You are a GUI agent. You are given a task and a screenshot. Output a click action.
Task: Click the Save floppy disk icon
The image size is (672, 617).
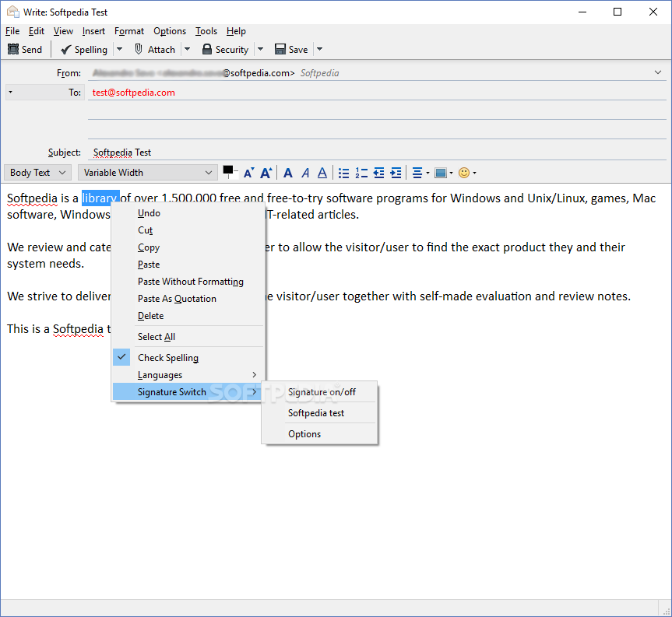click(280, 49)
